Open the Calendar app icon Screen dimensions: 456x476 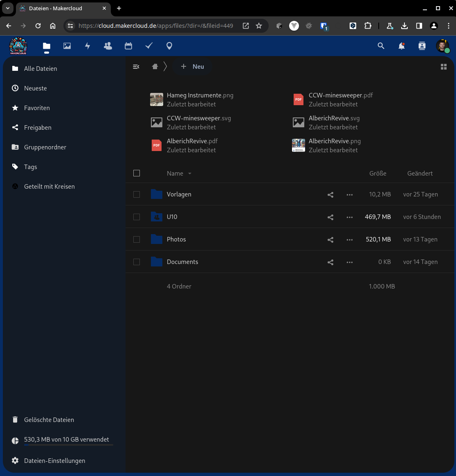128,46
